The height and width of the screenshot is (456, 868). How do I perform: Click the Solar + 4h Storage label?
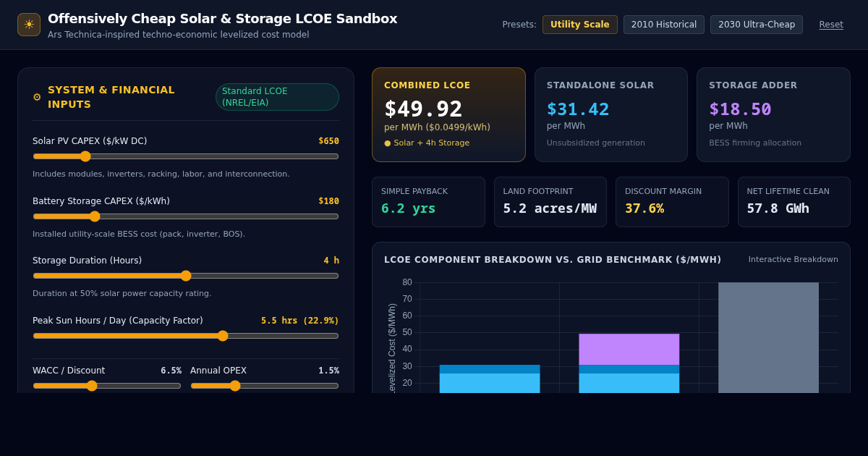(427, 143)
